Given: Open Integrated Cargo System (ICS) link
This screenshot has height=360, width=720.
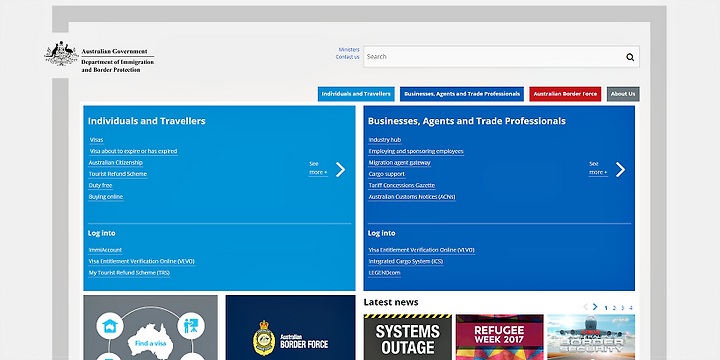Looking at the screenshot, I should pyautogui.click(x=406, y=261).
